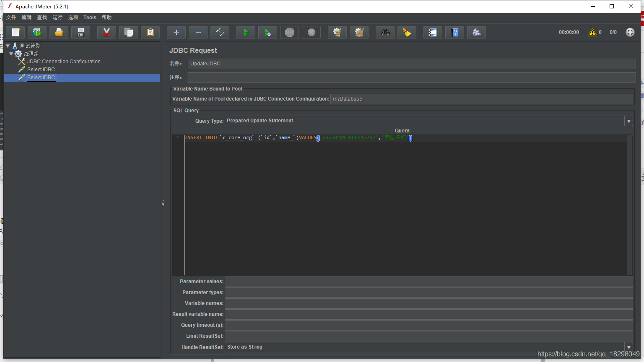Click the 名称 field containing UpdateJDBC
The image size is (644, 362).
(412, 64)
